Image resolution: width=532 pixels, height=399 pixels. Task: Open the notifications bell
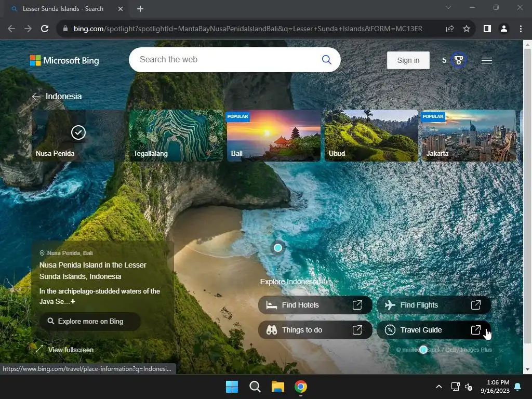click(x=518, y=387)
